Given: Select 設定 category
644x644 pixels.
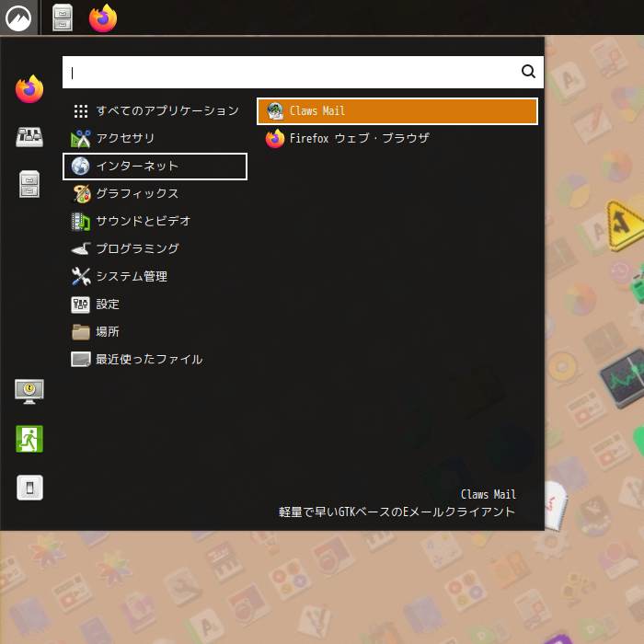Looking at the screenshot, I should point(155,305).
